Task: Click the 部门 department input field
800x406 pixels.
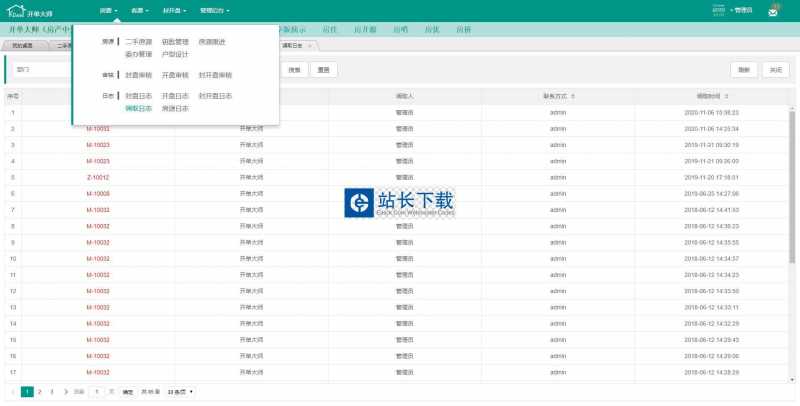Action: tap(41, 70)
